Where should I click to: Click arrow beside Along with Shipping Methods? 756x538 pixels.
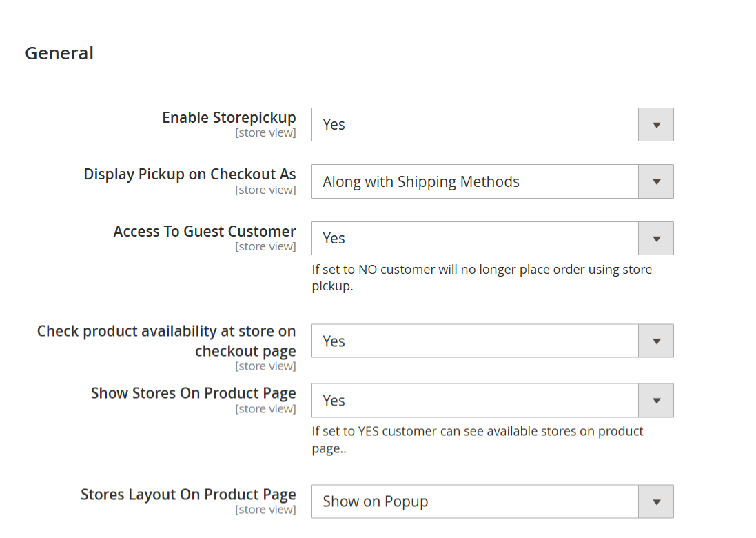pyautogui.click(x=655, y=181)
